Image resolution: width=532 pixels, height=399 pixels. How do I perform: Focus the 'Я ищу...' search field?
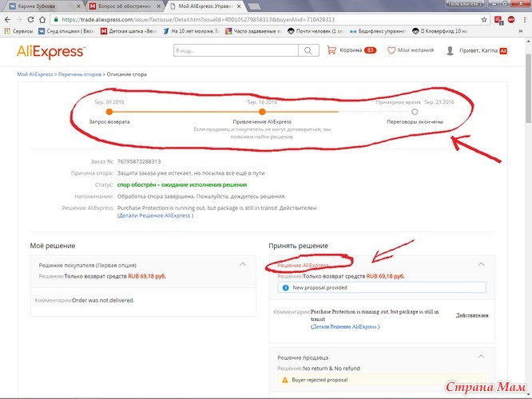pos(236,50)
